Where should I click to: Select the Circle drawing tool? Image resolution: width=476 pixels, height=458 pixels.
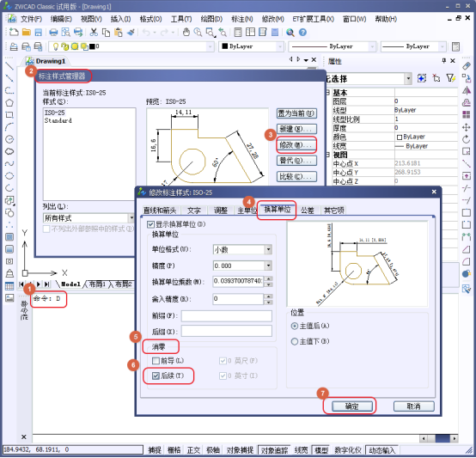[9, 139]
